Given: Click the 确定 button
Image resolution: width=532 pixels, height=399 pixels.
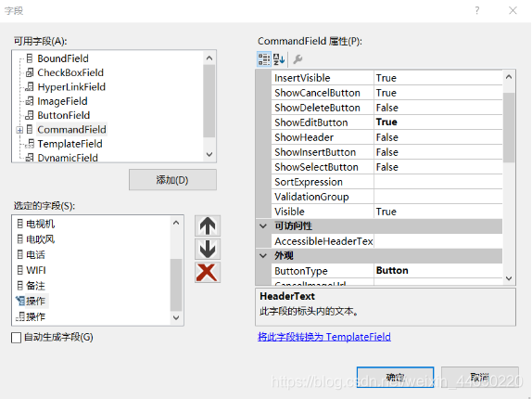Looking at the screenshot, I should tap(395, 377).
